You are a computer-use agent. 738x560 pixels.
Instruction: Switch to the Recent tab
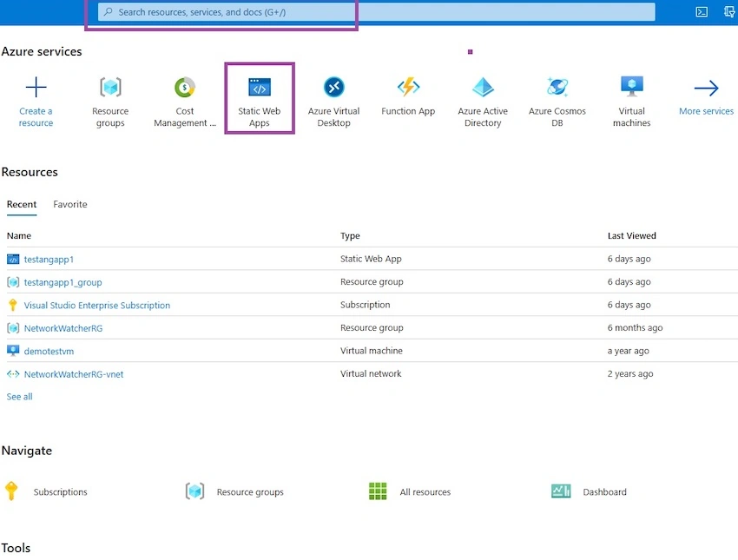point(22,204)
